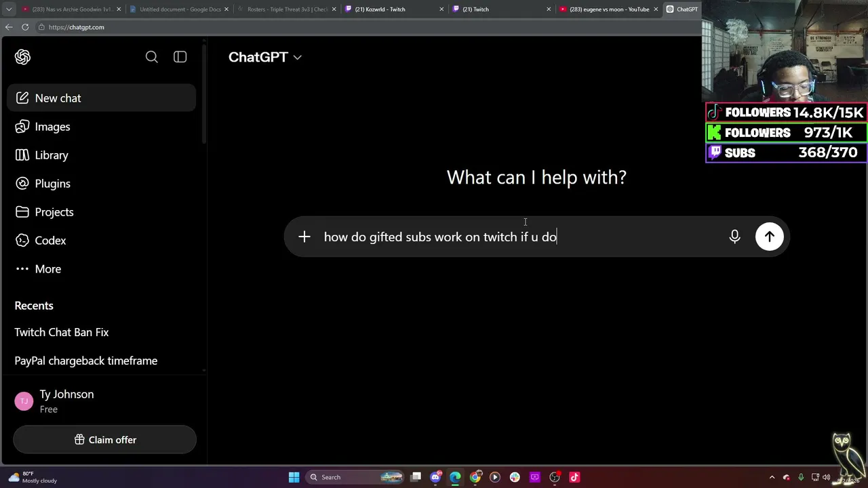Screen dimensions: 868x488
Task: Send the prompt with the up-arrow button
Action: pyautogui.click(x=770, y=237)
